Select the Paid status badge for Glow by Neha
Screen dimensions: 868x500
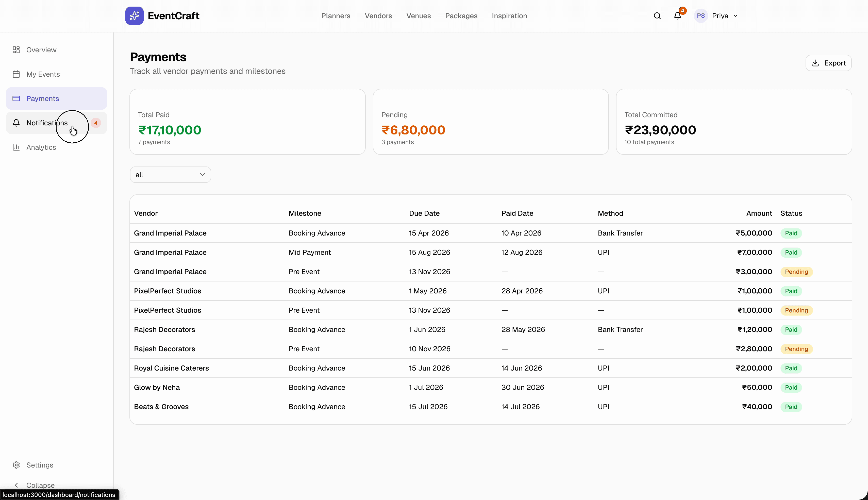point(791,387)
